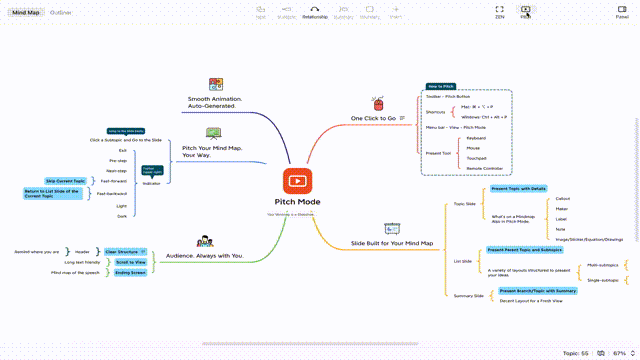
Task: Insert a new Topic via toolbar
Action: click(260, 12)
